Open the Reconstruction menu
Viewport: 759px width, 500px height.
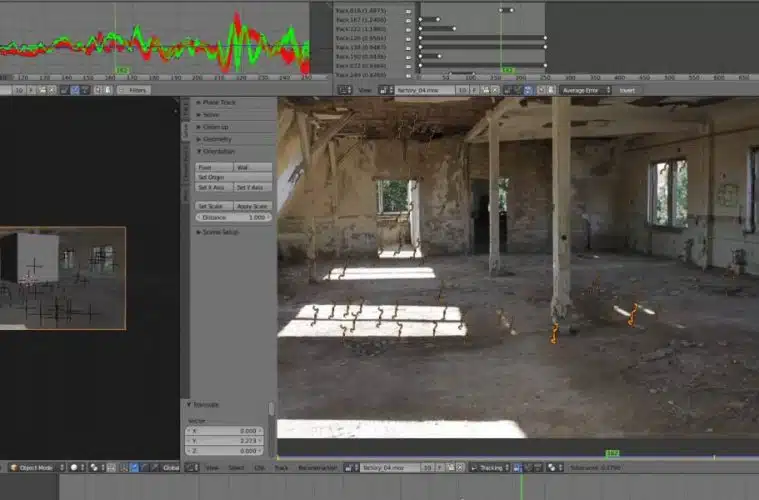point(317,467)
